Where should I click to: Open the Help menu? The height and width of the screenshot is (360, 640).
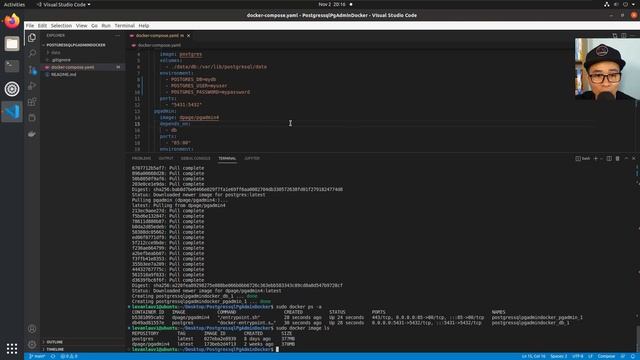[144, 25]
